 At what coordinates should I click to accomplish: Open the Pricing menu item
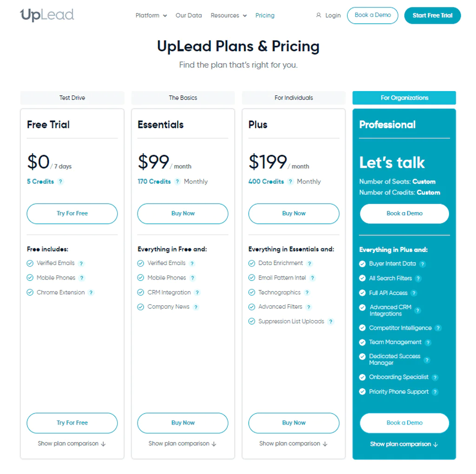click(265, 15)
